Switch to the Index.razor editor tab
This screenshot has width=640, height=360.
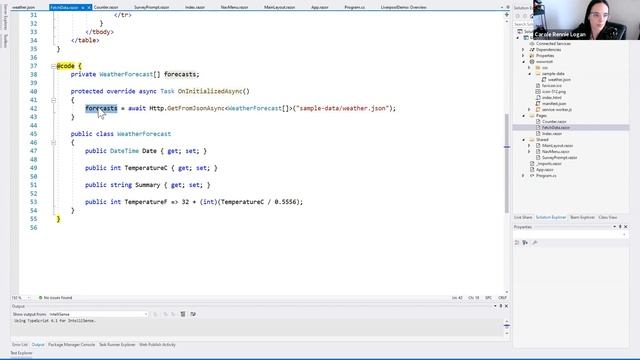pos(195,7)
